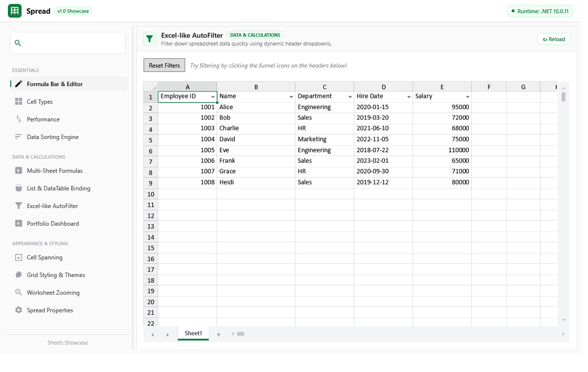The image size is (588, 372).
Task: Open the Employee ID filter dropdown
Action: [x=213, y=97]
